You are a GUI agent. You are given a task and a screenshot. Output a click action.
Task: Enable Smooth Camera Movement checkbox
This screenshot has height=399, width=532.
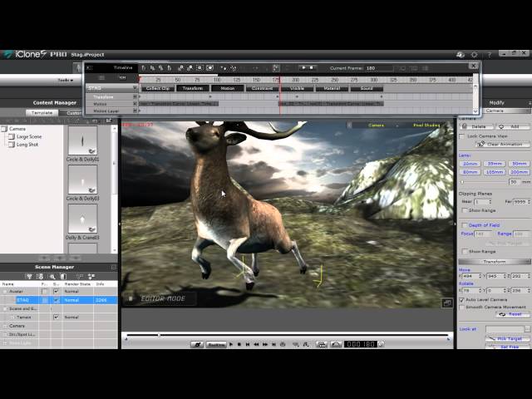pyautogui.click(x=462, y=308)
